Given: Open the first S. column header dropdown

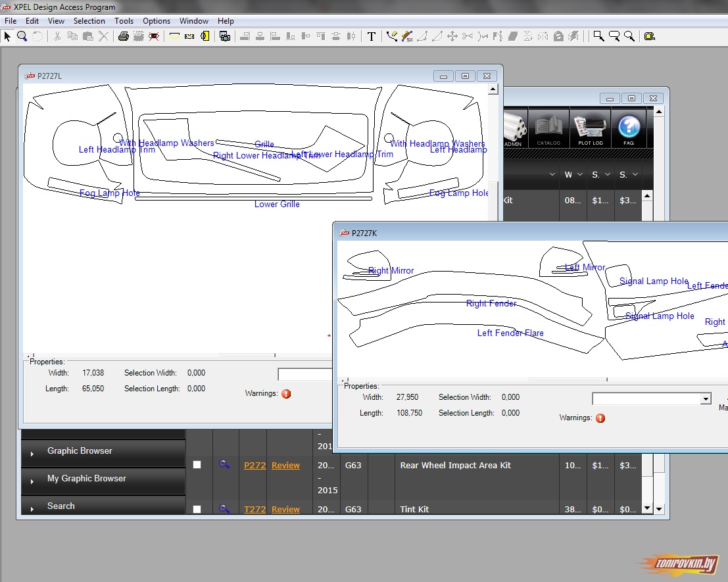Looking at the screenshot, I should click(607, 174).
